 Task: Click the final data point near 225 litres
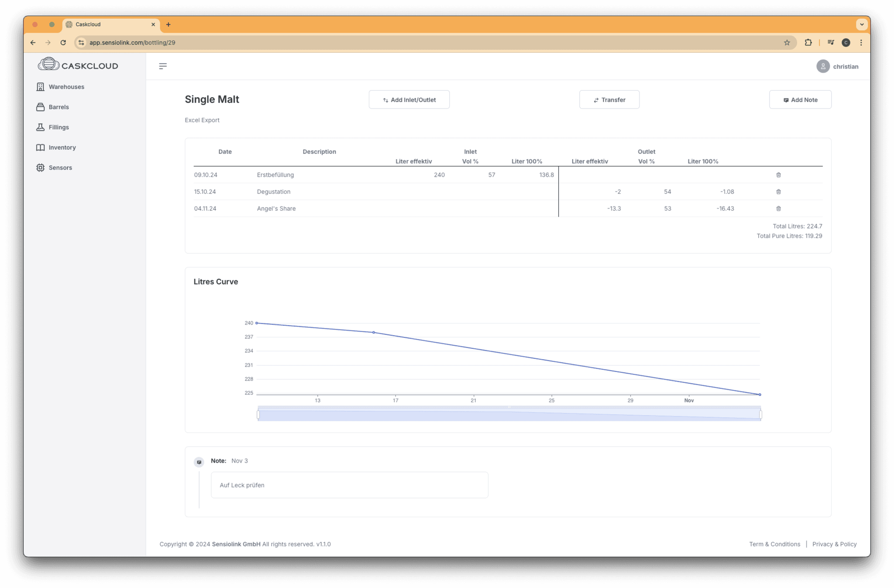click(x=760, y=395)
